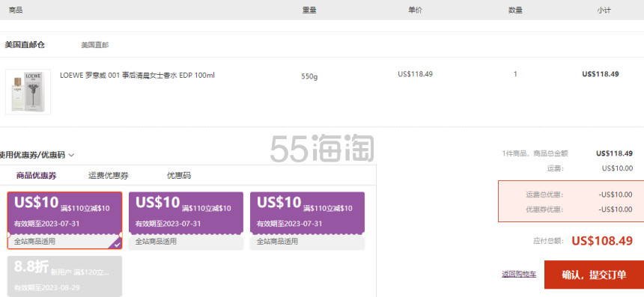
Task: Switch to the 商品优惠券 tab
Action: 36,176
